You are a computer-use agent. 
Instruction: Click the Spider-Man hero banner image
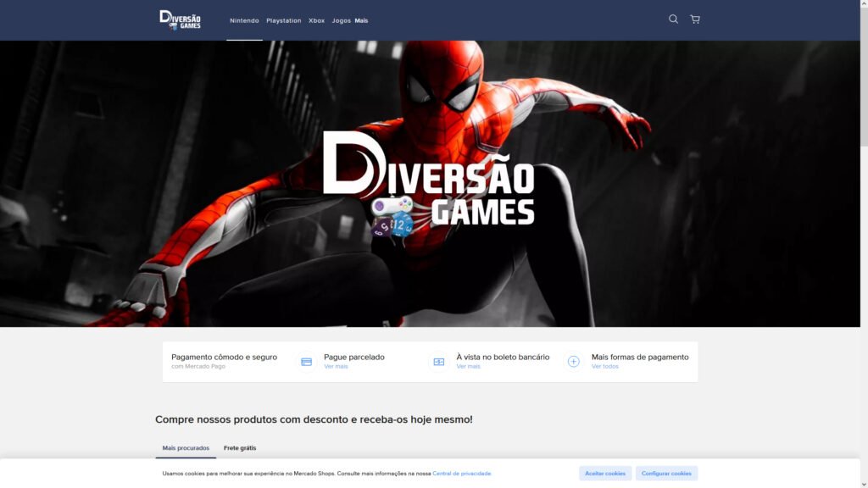(430, 184)
